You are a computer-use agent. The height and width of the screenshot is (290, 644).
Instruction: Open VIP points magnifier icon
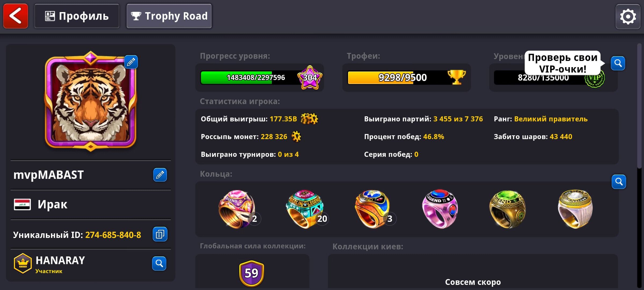point(618,63)
